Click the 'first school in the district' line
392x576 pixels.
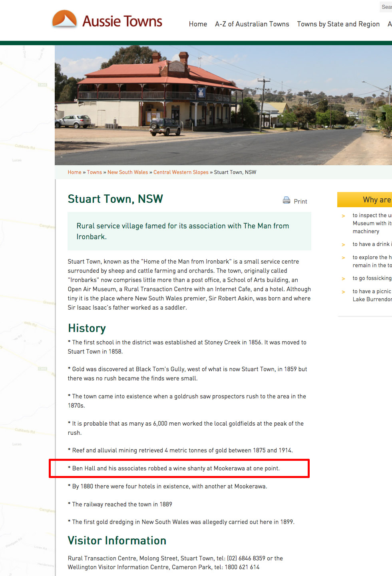click(187, 347)
